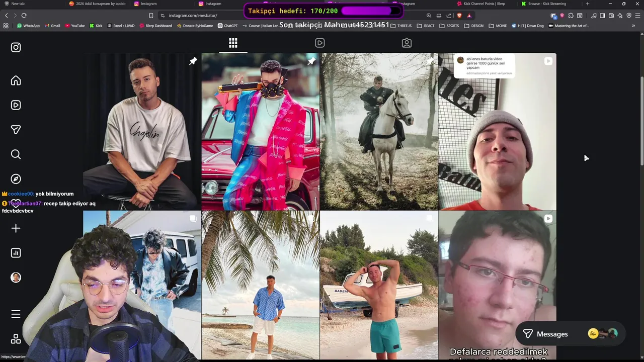644x362 pixels.
Task: Switch to the Tagged photos tab
Action: (407, 43)
